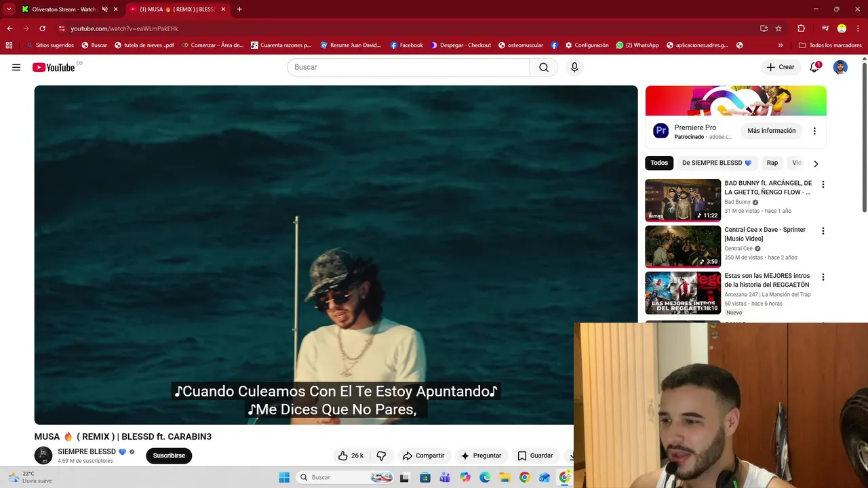Reload the page in browser toolbar
This screenshot has height=488, width=868.
(x=42, y=28)
